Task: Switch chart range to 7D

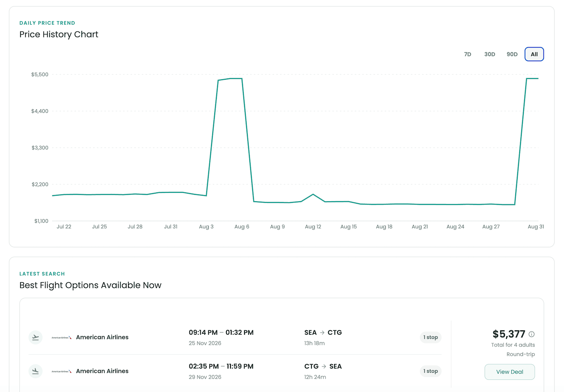Action: tap(467, 54)
